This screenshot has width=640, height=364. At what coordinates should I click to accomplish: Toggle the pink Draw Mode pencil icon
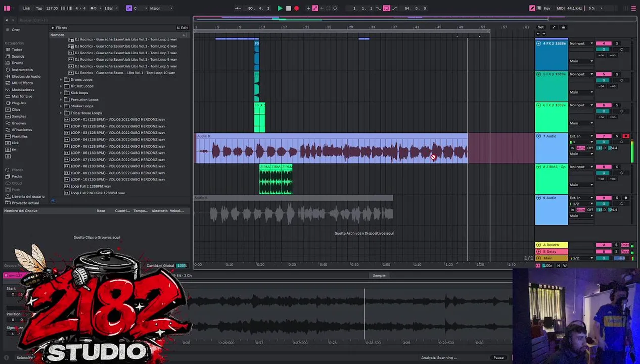pyautogui.click(x=532, y=8)
